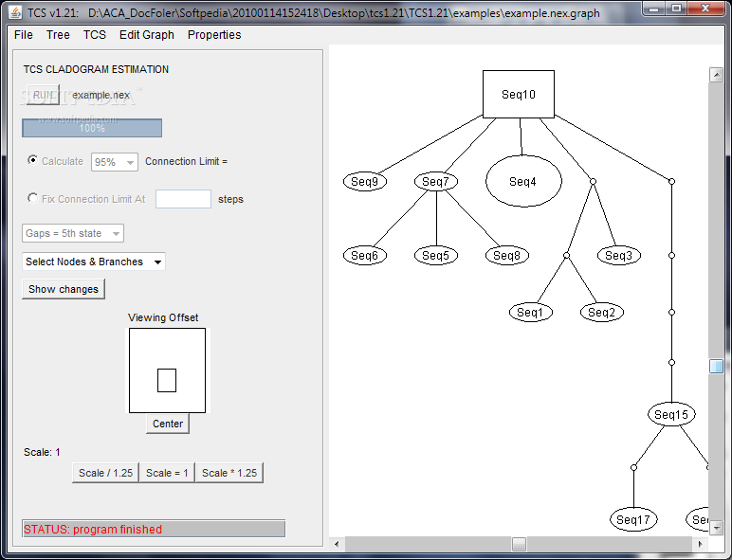Select the large Seq4 node
Screen dimensions: 732x560
[523, 181]
